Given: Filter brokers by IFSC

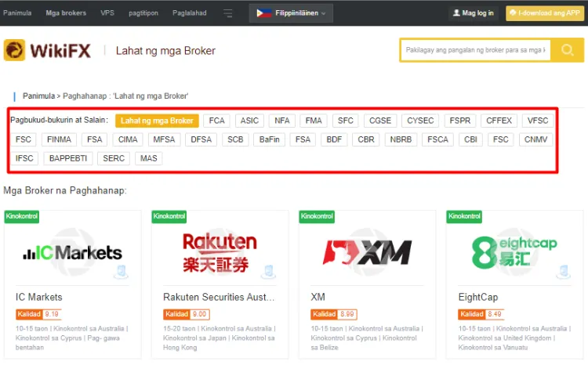Looking at the screenshot, I should click(x=24, y=158).
